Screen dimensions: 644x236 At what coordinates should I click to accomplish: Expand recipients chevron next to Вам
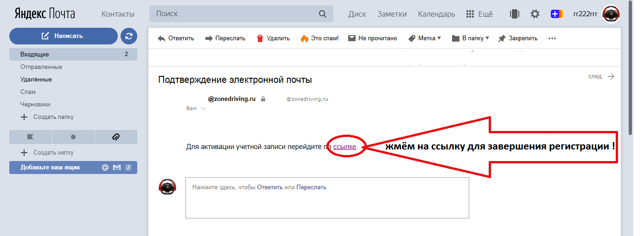click(203, 109)
